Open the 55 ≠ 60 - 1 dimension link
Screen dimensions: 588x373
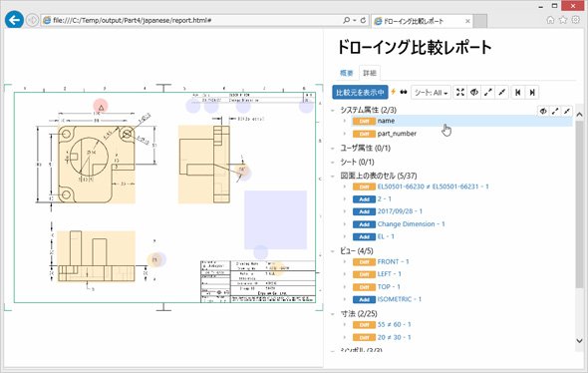pyautogui.click(x=394, y=324)
